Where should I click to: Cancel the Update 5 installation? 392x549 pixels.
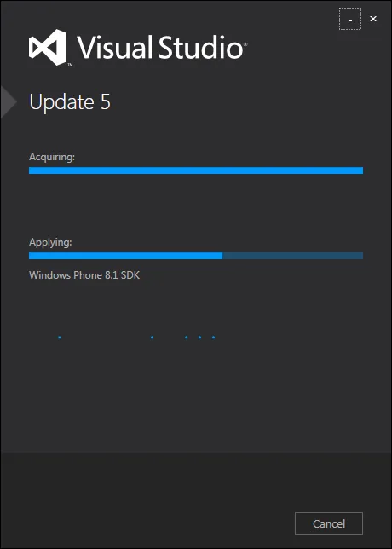pos(329,523)
